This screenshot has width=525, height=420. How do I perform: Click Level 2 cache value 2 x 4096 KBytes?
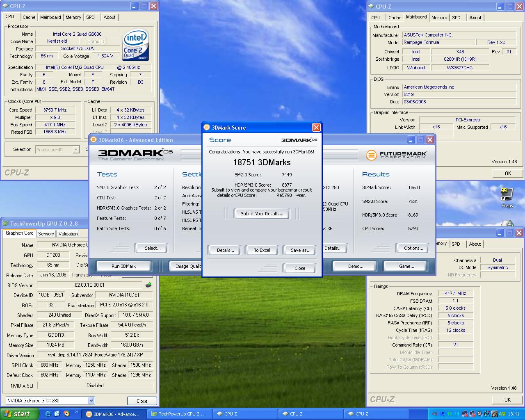(x=130, y=125)
